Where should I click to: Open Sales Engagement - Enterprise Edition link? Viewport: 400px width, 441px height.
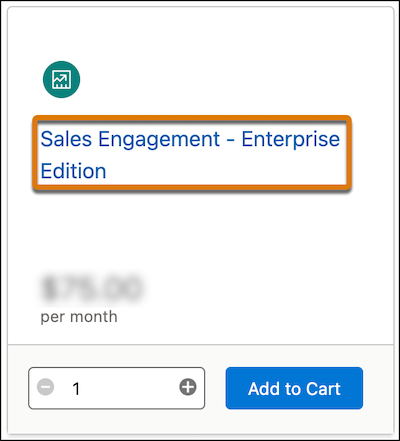(x=190, y=154)
